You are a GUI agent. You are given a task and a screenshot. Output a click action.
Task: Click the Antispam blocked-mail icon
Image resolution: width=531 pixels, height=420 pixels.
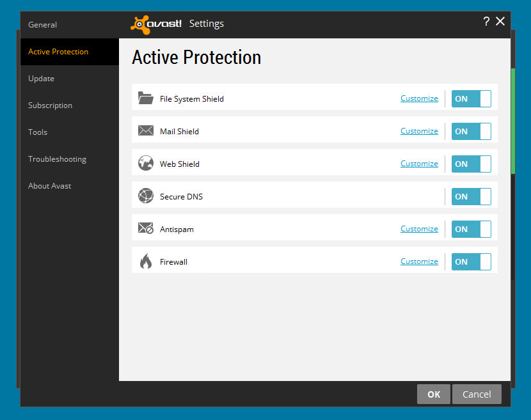pyautogui.click(x=146, y=229)
